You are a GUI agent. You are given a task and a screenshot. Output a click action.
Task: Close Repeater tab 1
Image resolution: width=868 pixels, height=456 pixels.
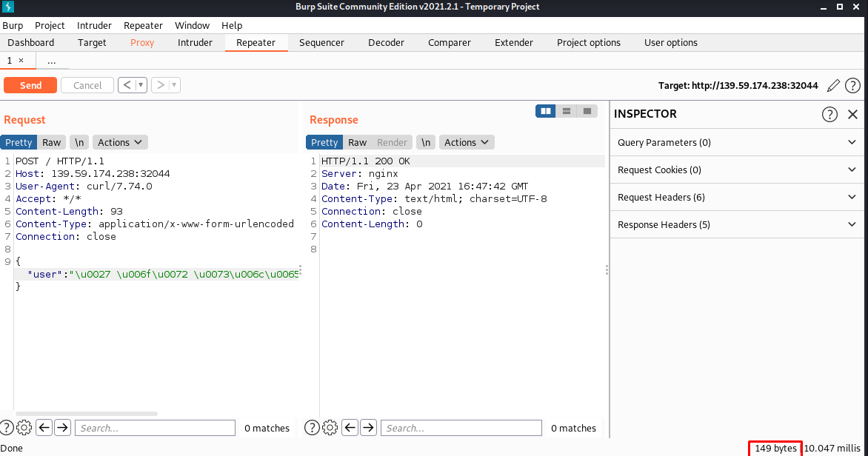coord(21,60)
